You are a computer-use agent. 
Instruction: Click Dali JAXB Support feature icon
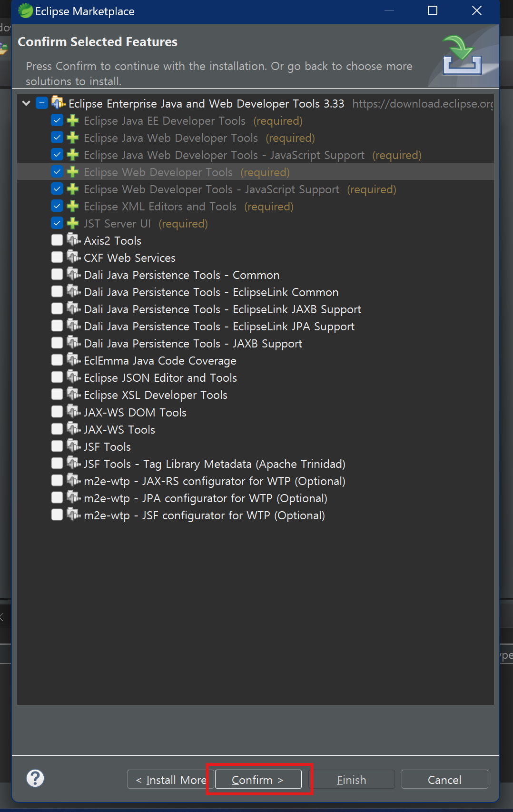[73, 342]
